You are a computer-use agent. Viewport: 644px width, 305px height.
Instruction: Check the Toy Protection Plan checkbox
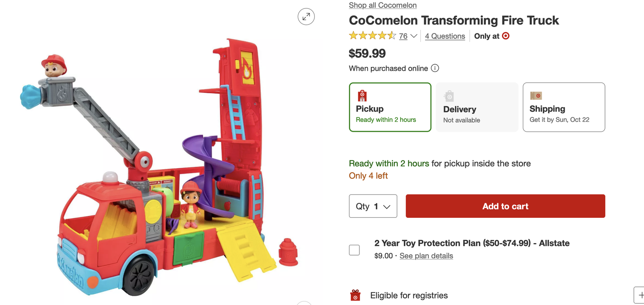click(x=354, y=250)
